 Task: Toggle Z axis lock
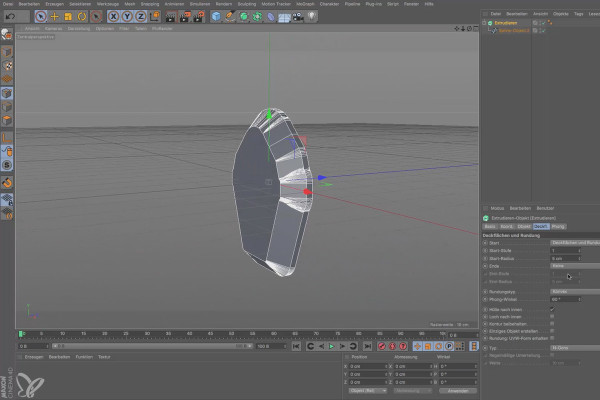pos(141,16)
